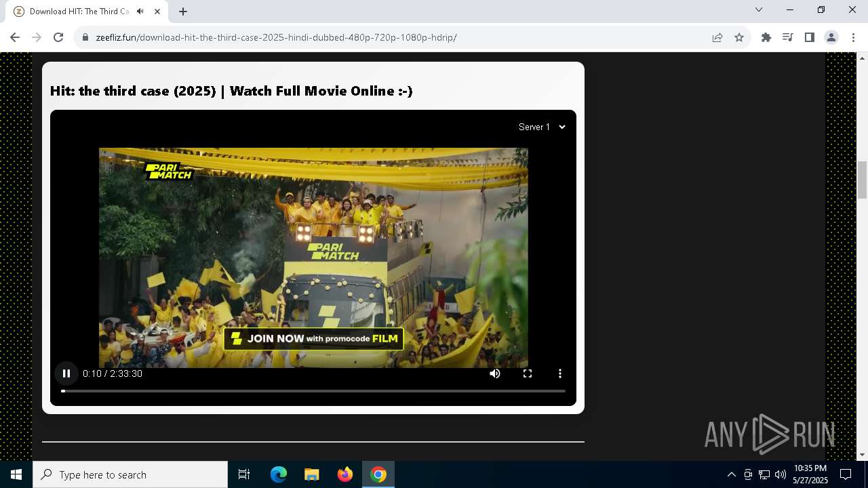Open a new browser tab
868x488 pixels.
coord(183,12)
